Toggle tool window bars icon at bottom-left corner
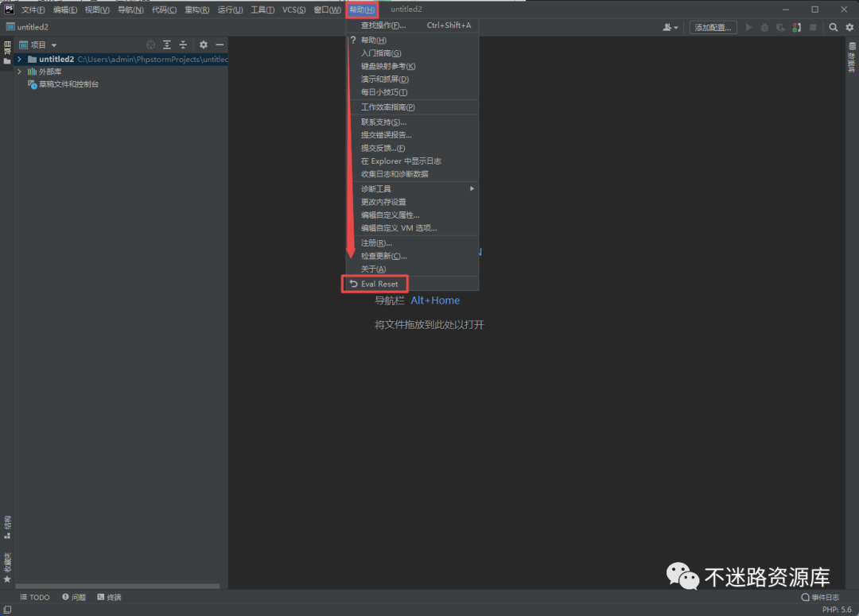 7,610
